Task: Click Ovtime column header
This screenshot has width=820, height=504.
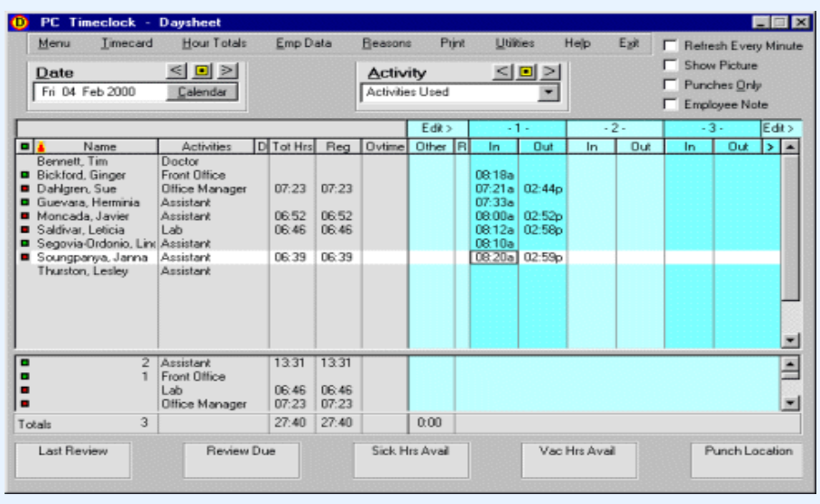Action: click(x=385, y=147)
